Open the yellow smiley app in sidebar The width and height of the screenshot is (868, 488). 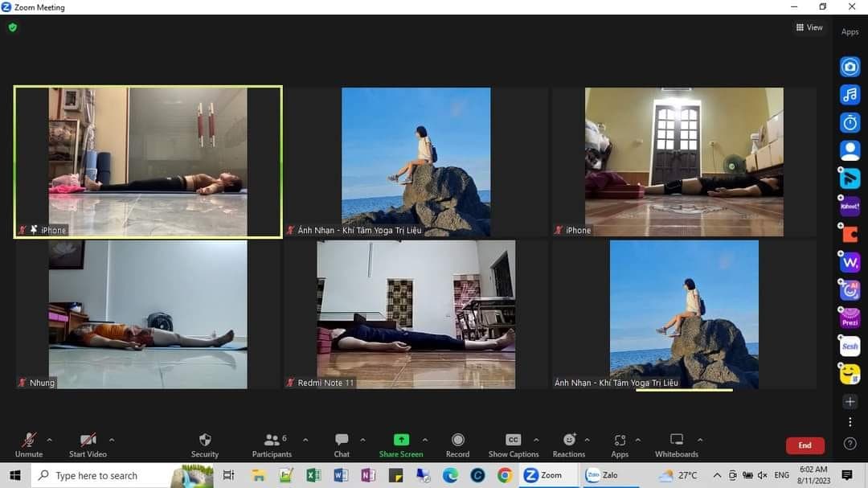pyautogui.click(x=850, y=375)
